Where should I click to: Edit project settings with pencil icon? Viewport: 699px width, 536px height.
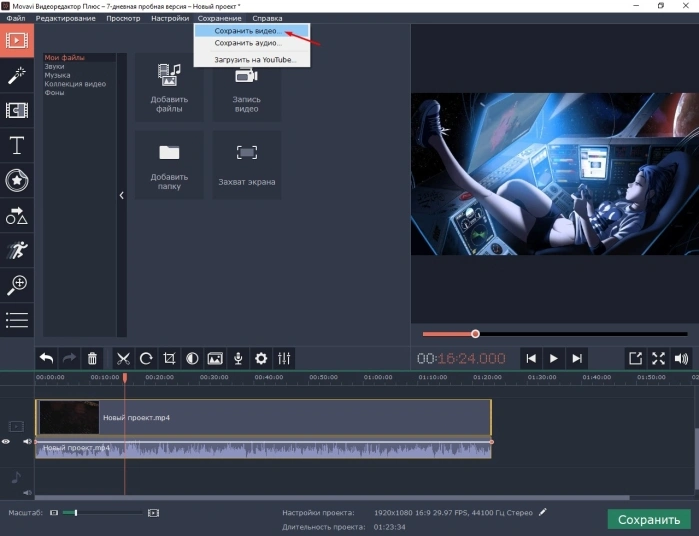(x=543, y=512)
